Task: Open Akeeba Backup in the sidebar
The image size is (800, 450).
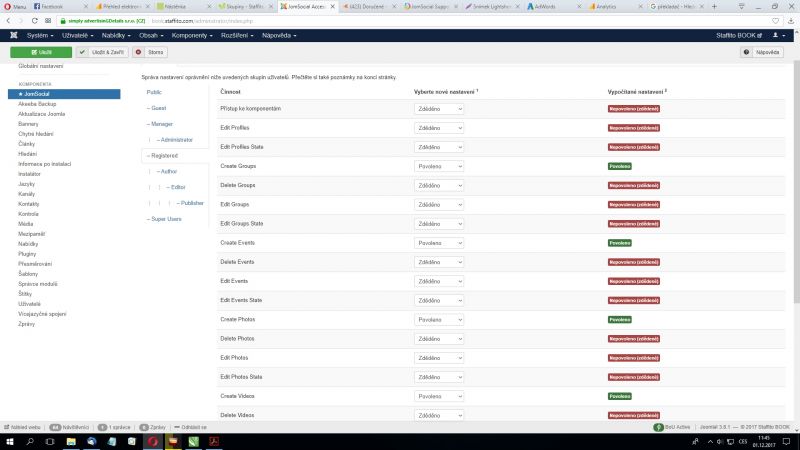Action: 37,103
